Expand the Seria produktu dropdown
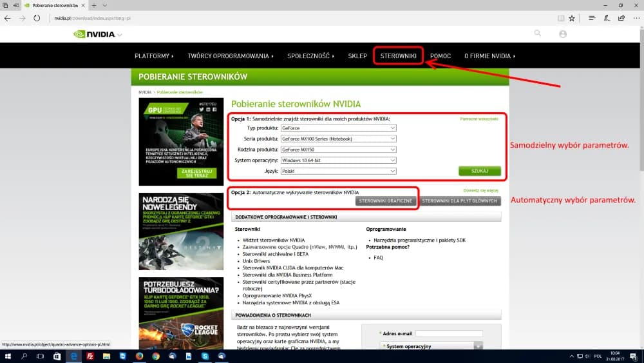 (338, 139)
